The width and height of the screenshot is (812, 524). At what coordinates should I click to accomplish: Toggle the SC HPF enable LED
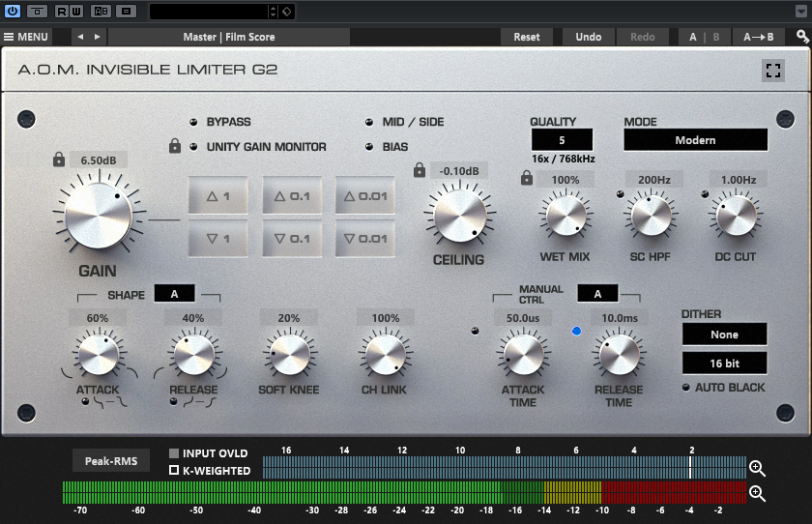620,194
